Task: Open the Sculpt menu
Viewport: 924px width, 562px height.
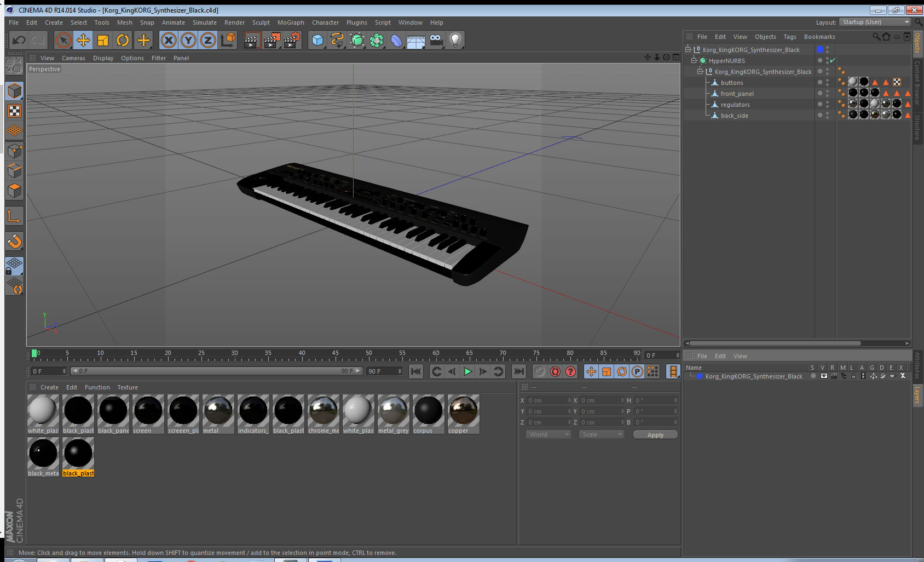Action: pos(261,22)
